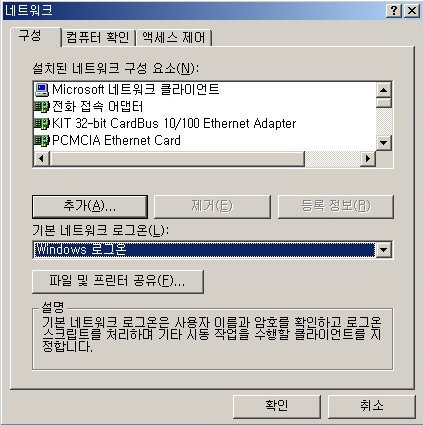Click the list's scroll up arrow

coord(383,90)
